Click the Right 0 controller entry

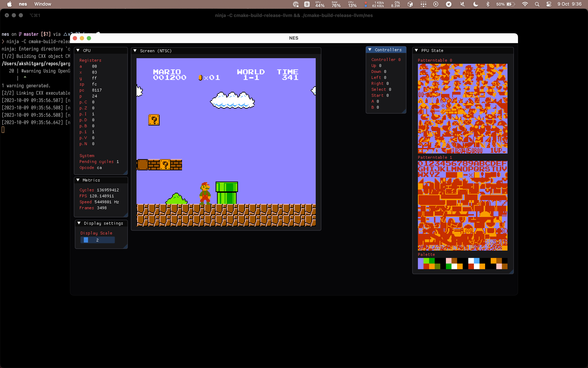pyautogui.click(x=380, y=83)
